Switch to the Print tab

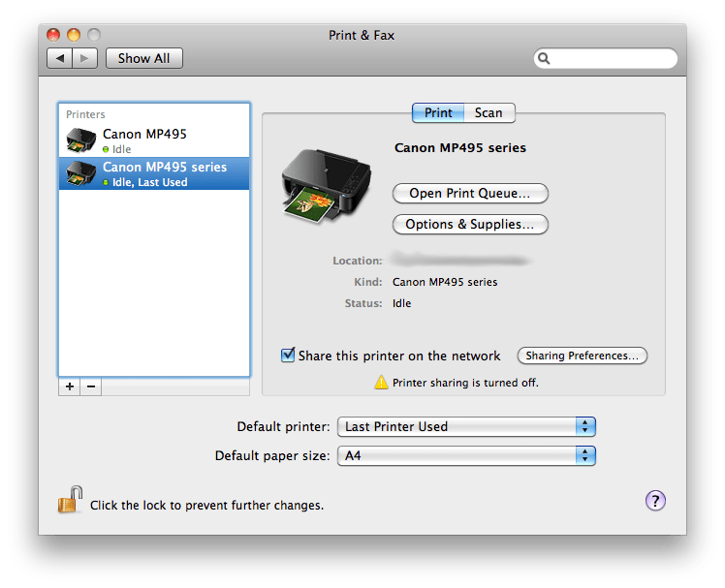[438, 112]
